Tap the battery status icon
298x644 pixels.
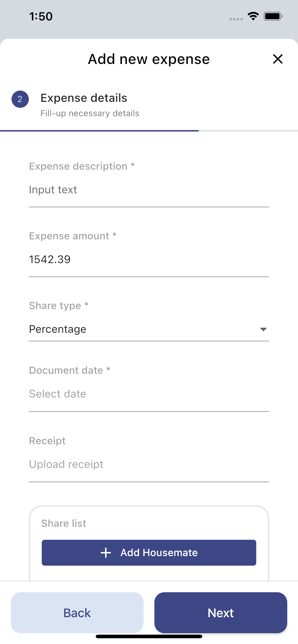(273, 16)
